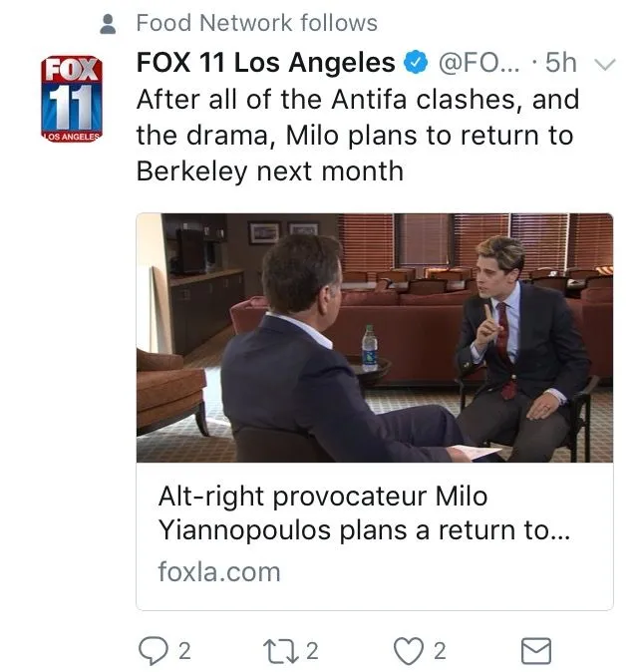Click the truncated @FO... handle
The height and width of the screenshot is (672, 638).
pos(477,63)
